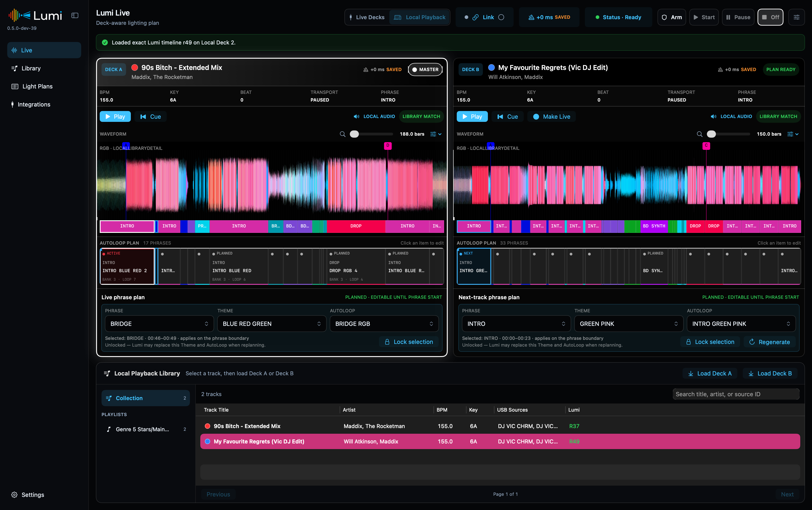Screen dimensions: 812x510
Task: Adjust Deck A waveform zoom slider handle
Action: tap(354, 134)
